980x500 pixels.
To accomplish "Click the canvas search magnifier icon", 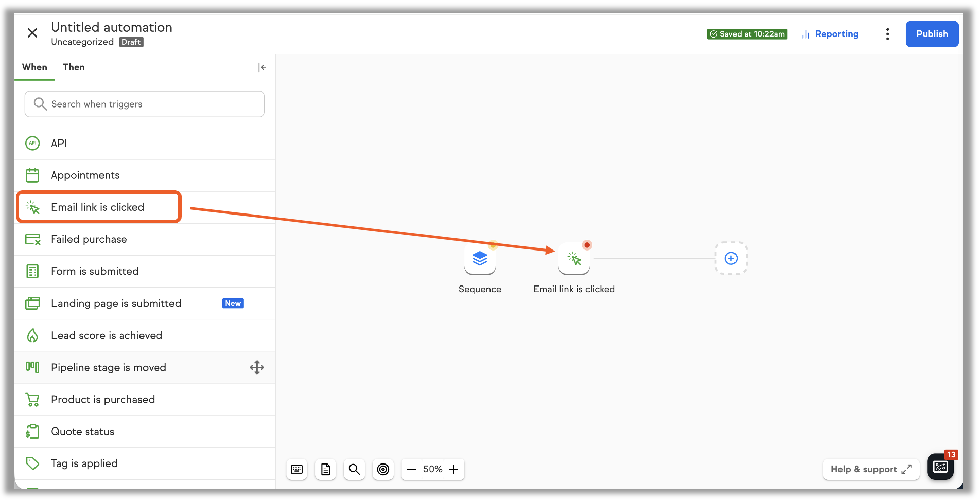I will pos(354,469).
